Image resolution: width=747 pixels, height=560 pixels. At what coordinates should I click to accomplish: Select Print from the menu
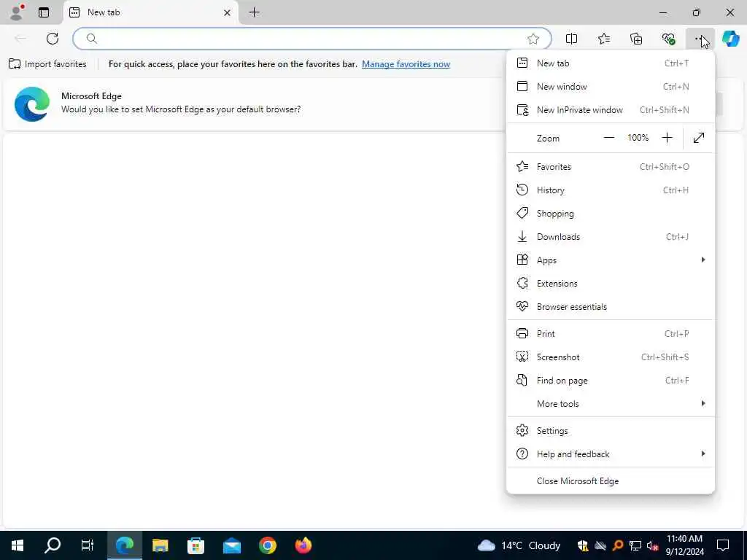pos(611,334)
